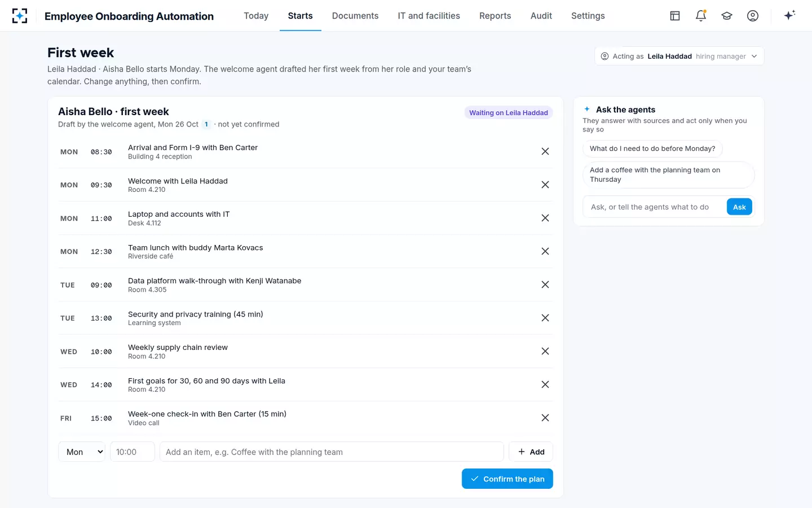Remove the Weekly supply chain review item
The width and height of the screenshot is (812, 508).
(x=545, y=351)
